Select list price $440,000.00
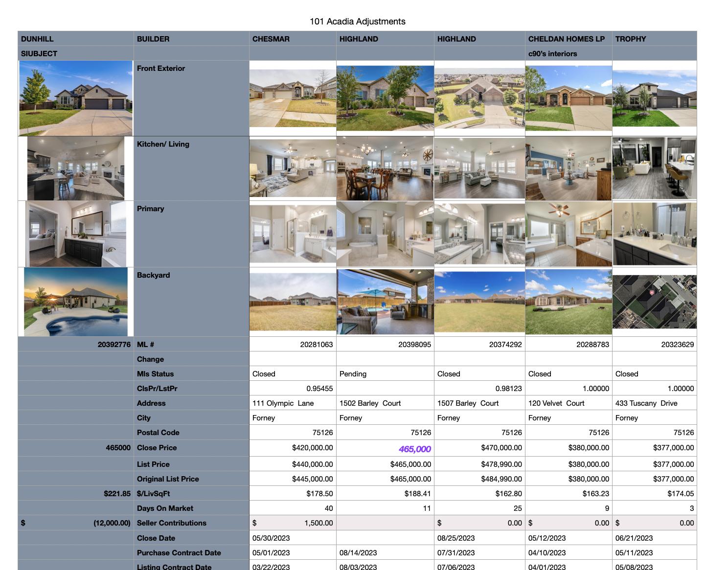 pos(312,464)
